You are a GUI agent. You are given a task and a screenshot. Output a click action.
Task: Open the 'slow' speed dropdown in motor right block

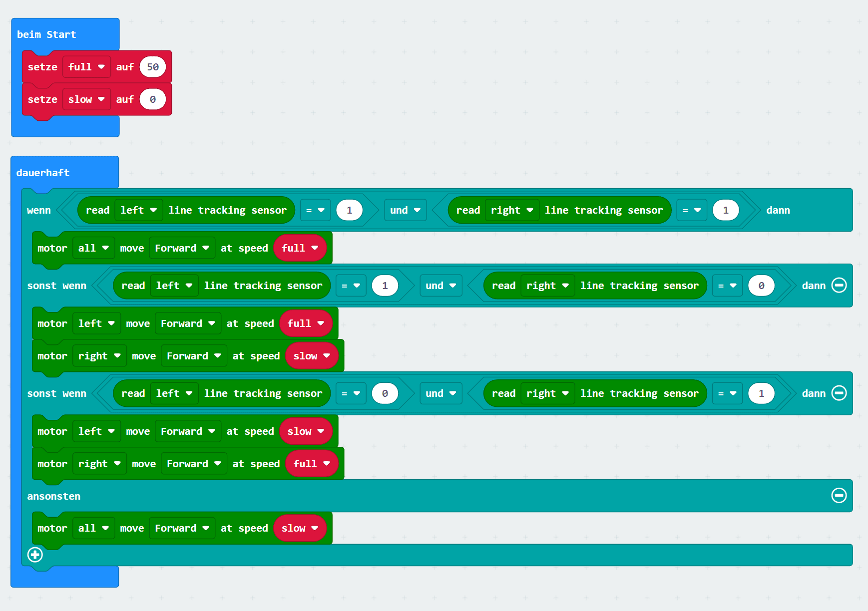point(312,355)
